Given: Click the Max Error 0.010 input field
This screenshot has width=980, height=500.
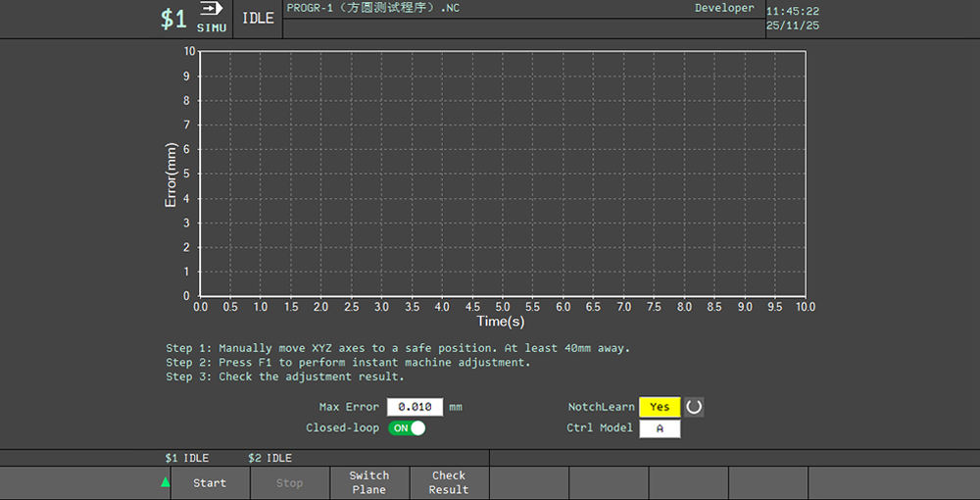Looking at the screenshot, I should coord(416,407).
